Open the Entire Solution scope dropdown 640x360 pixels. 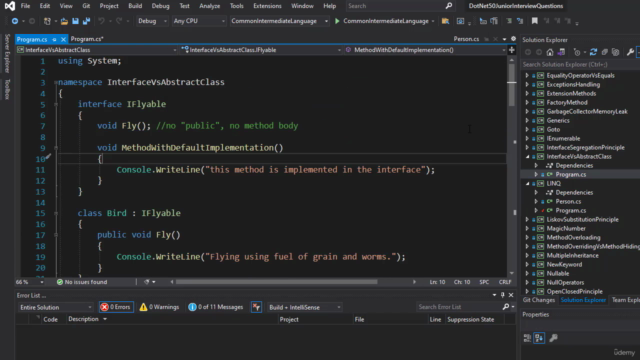tap(55, 307)
